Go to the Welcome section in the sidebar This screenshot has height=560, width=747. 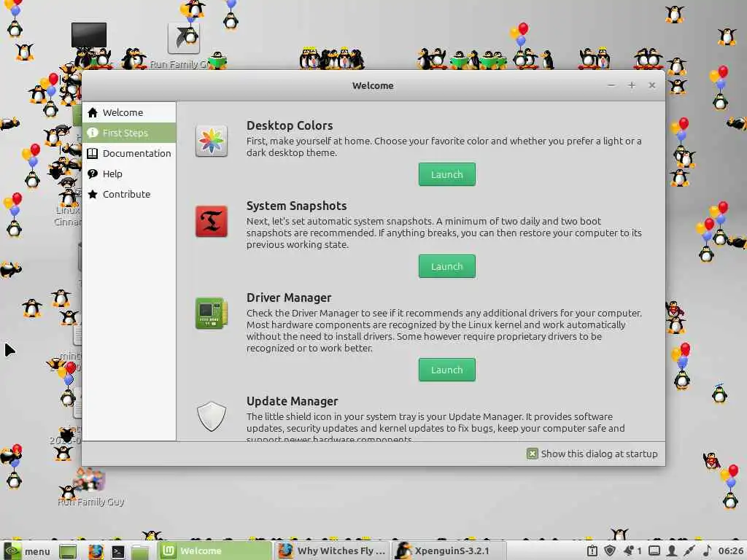tap(129, 112)
